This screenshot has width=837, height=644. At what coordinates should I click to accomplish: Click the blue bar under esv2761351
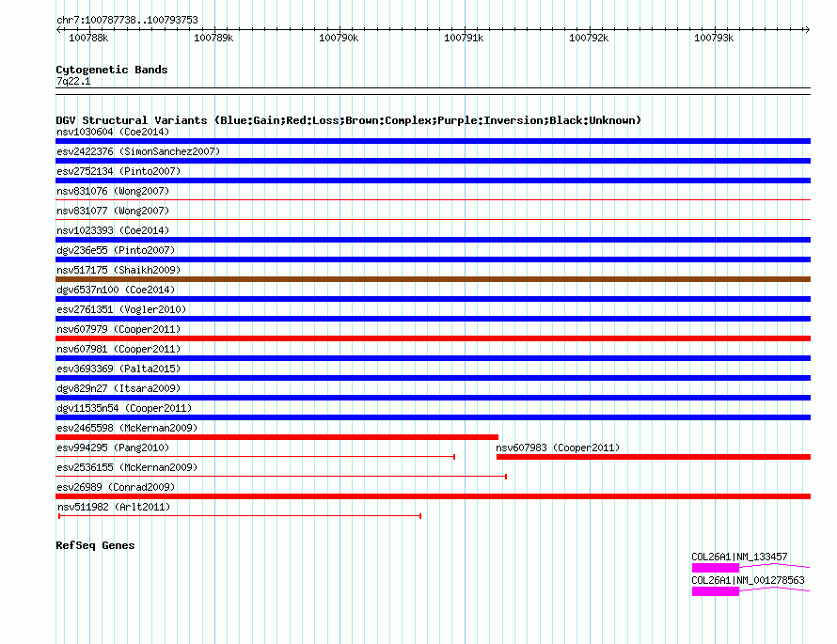(x=433, y=319)
